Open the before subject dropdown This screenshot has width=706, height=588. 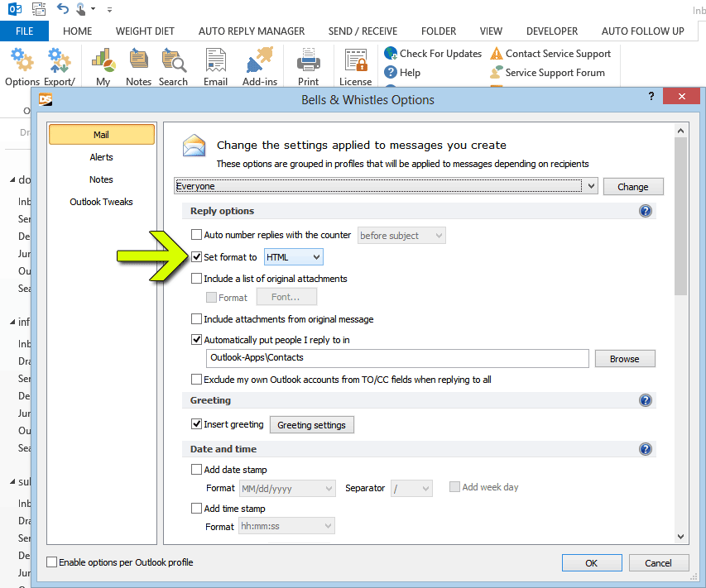click(x=401, y=236)
